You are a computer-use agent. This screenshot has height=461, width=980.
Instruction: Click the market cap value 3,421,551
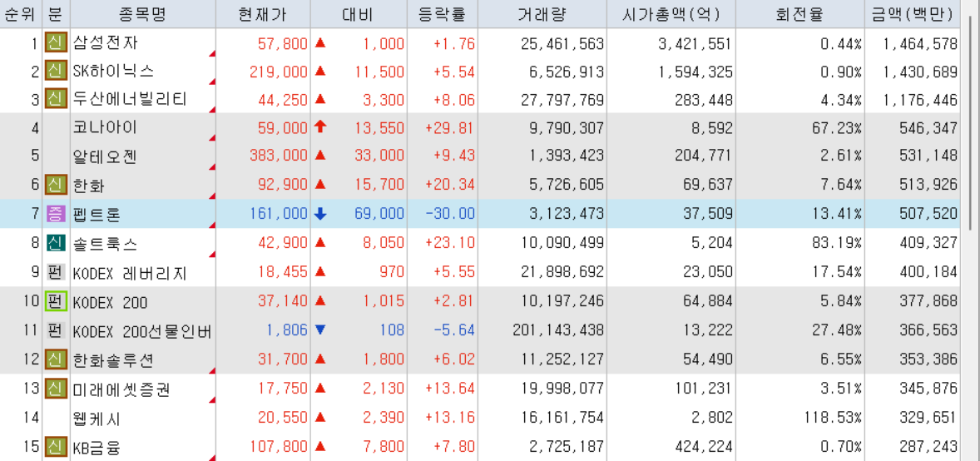(695, 44)
